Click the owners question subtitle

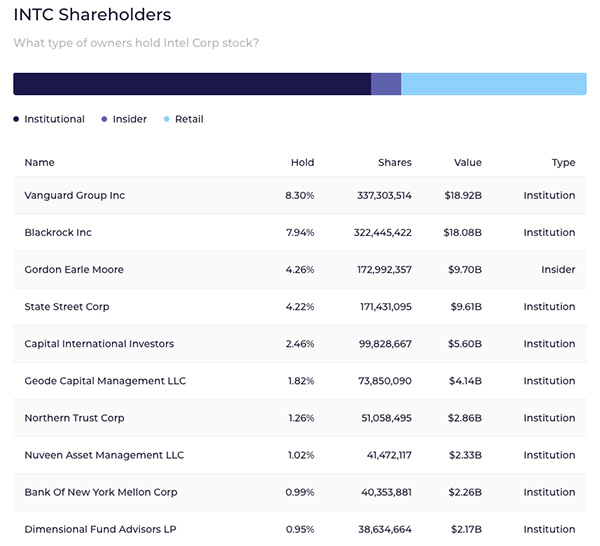point(136,43)
